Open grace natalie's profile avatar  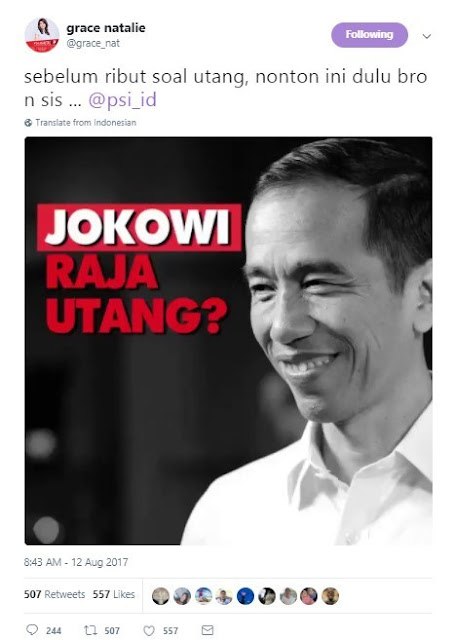click(x=42, y=35)
